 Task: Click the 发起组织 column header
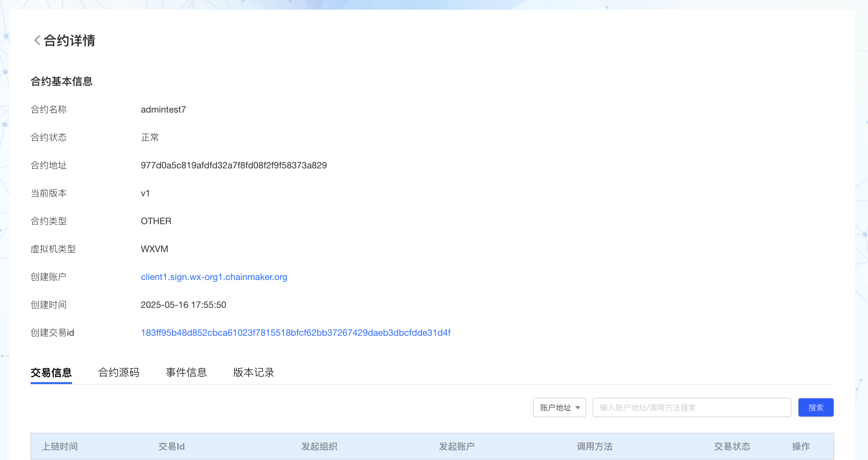point(319,446)
